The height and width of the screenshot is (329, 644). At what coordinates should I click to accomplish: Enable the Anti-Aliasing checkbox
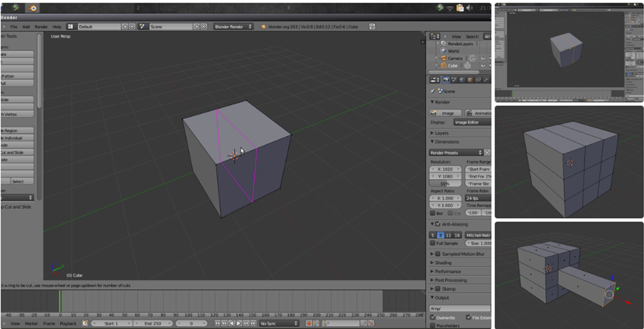(439, 224)
